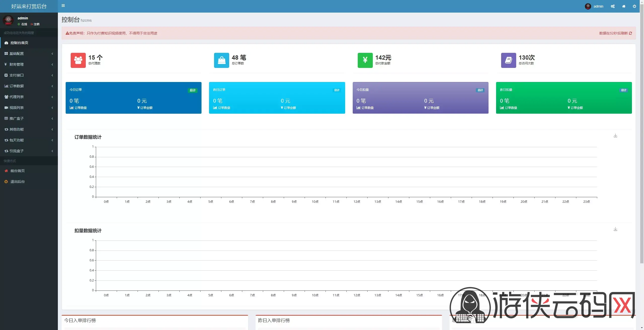Click the purple 总访问次数 book icon
This screenshot has height=330, width=644.
tap(508, 60)
